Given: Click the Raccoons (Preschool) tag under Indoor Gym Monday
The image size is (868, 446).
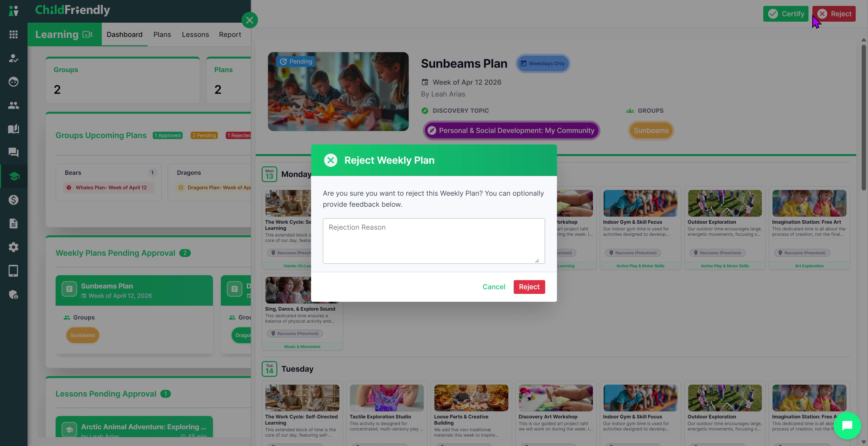Looking at the screenshot, I should tap(633, 253).
